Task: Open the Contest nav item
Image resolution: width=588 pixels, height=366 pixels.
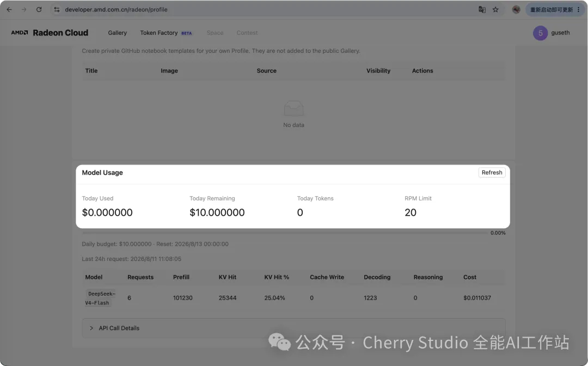Action: tap(247, 33)
